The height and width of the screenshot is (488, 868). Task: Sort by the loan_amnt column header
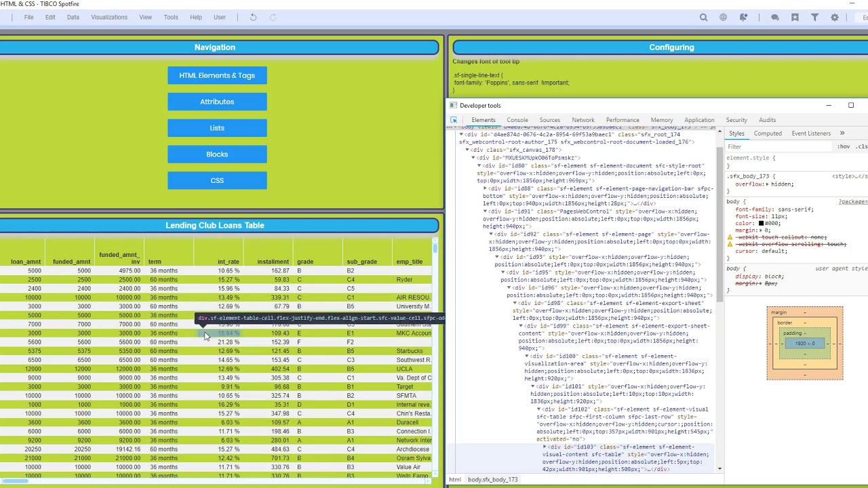tap(25, 262)
